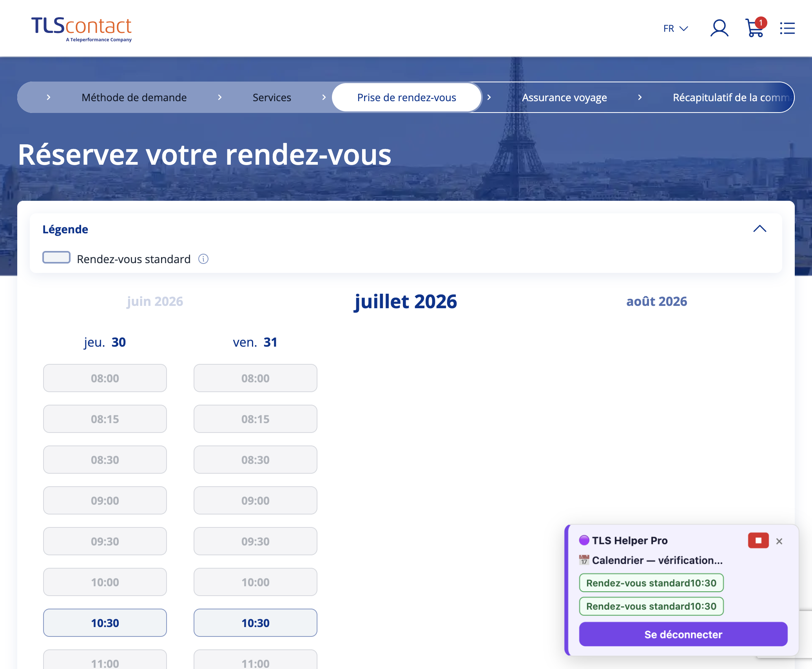Go to Services step
Viewport: 812px width, 669px height.
click(272, 97)
